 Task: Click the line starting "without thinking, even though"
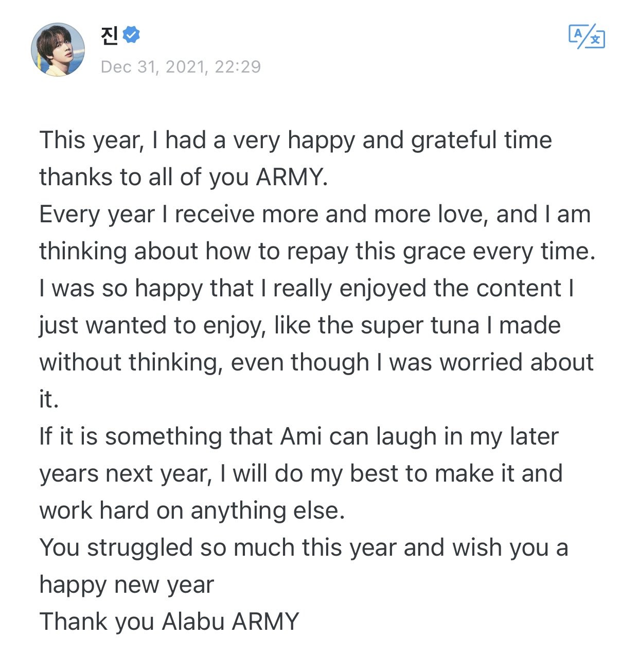click(316, 362)
